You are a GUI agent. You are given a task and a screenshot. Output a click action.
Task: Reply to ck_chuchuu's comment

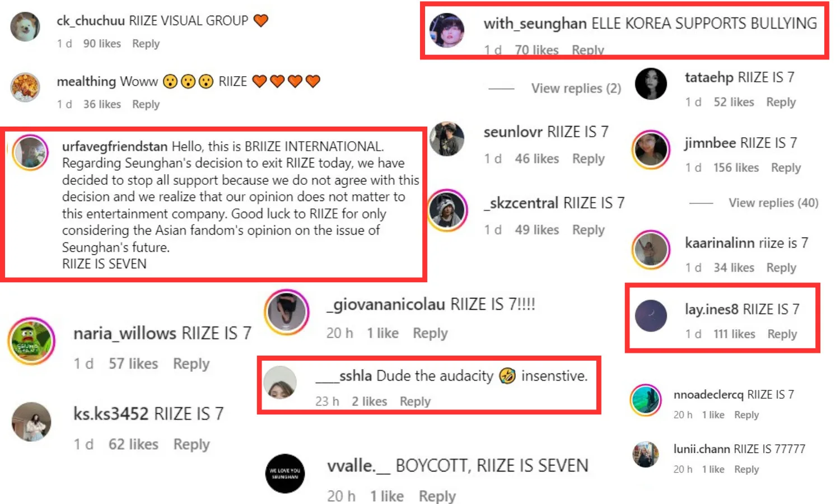[146, 44]
